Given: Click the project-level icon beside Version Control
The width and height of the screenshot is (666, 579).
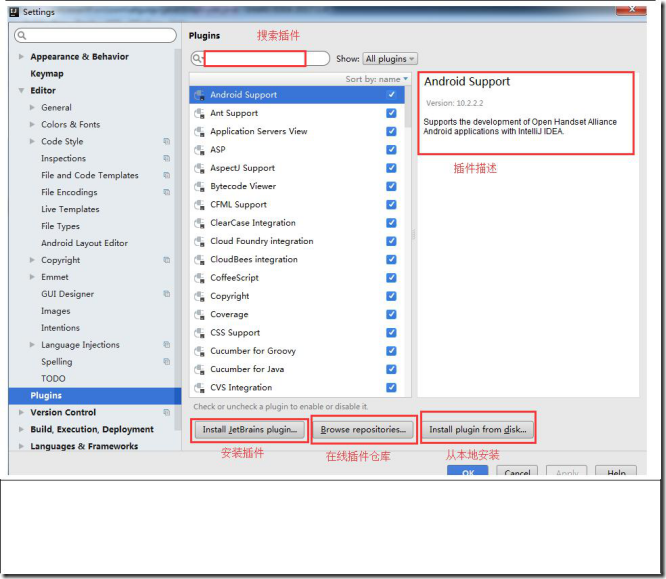Looking at the screenshot, I should coord(166,412).
